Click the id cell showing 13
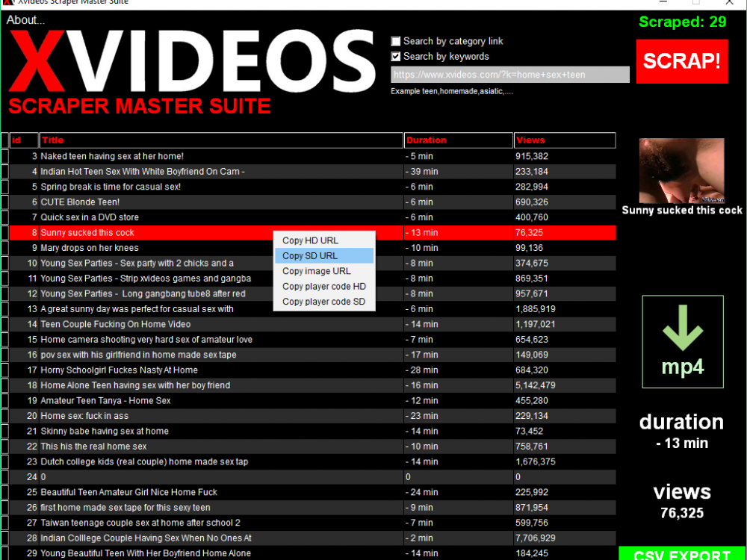747x560 pixels. pyautogui.click(x=24, y=309)
